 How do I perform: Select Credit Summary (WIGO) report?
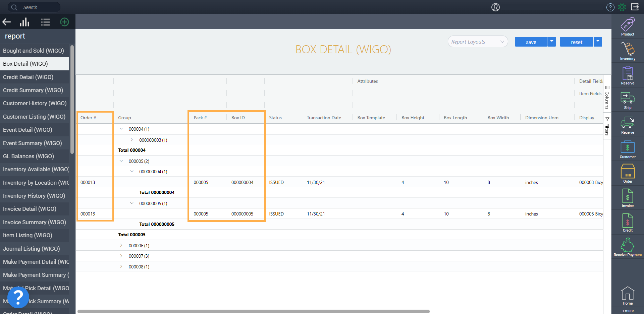click(34, 90)
